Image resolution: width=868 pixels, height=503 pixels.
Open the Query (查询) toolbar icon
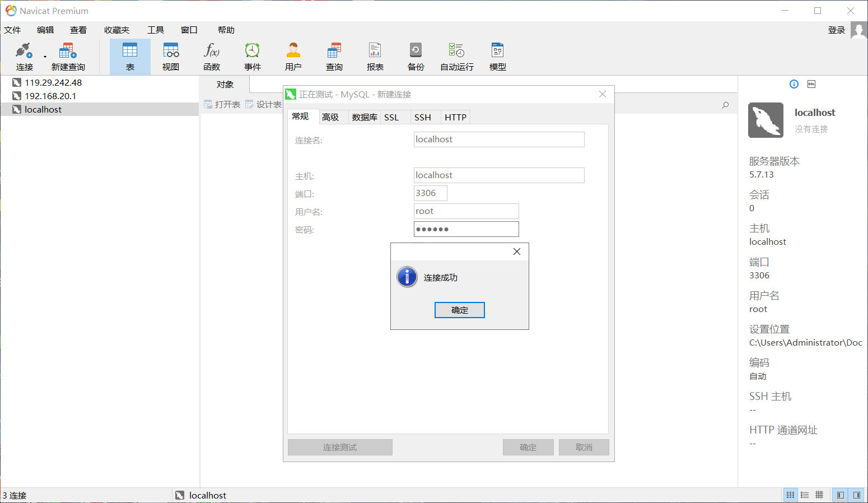(x=334, y=56)
